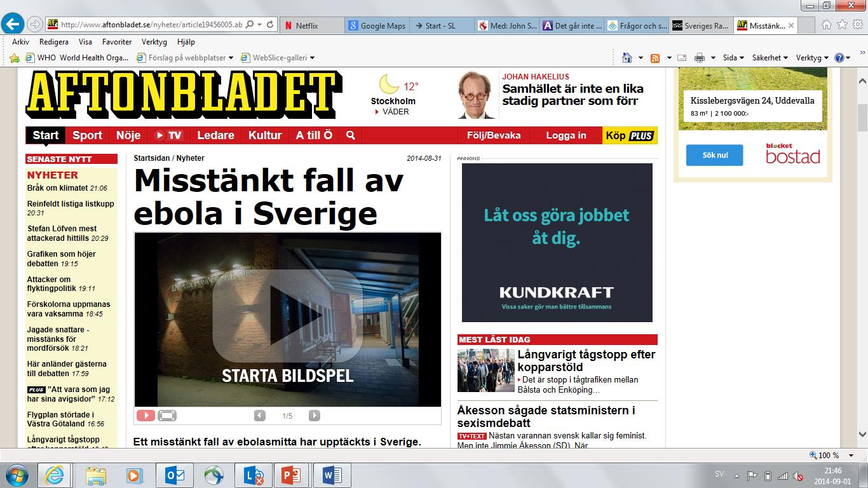Viewport: 868px width, 488px height.
Task: Go to previous slide arrow in slideshow
Action: (x=259, y=416)
